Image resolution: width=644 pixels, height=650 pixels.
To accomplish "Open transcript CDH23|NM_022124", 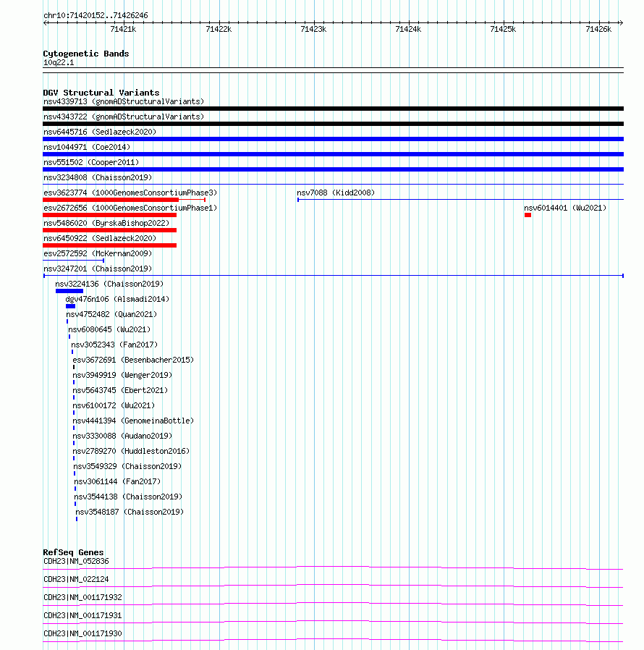I will [76, 580].
